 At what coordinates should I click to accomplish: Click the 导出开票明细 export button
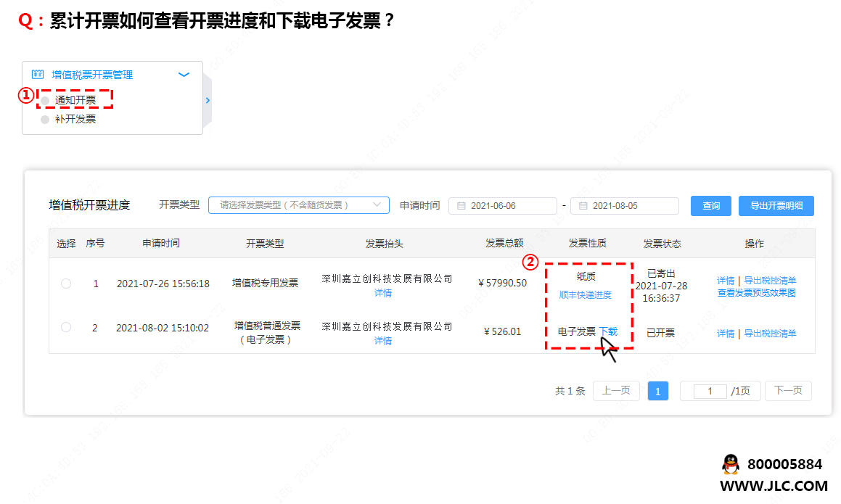coord(776,206)
